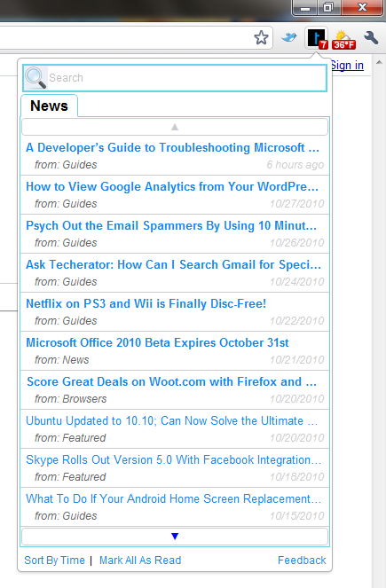
Task: Click Mark All As Read
Action: coord(140,561)
